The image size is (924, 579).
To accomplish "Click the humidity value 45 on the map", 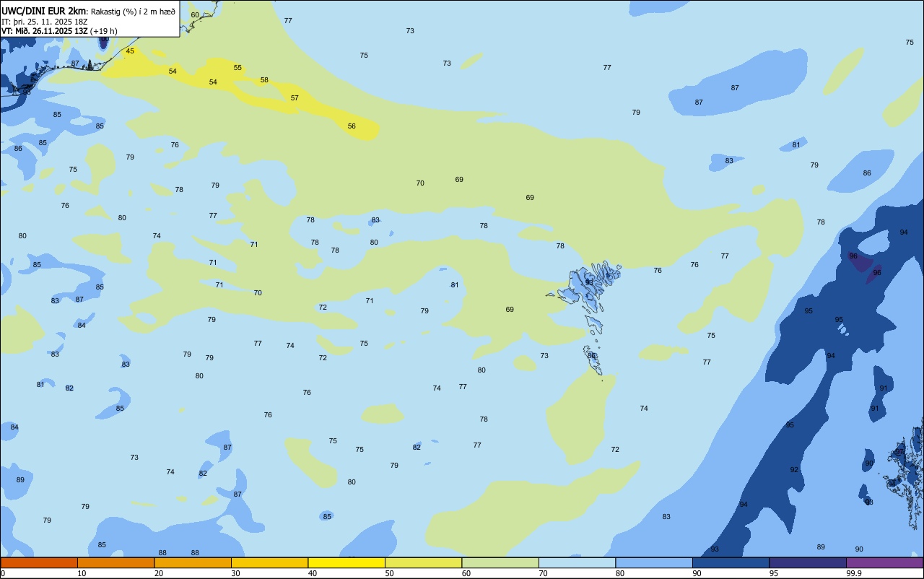I will 130,51.
